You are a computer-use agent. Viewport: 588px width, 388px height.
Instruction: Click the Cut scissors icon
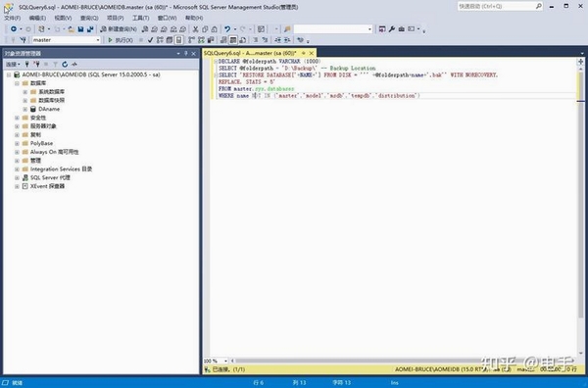195,29
